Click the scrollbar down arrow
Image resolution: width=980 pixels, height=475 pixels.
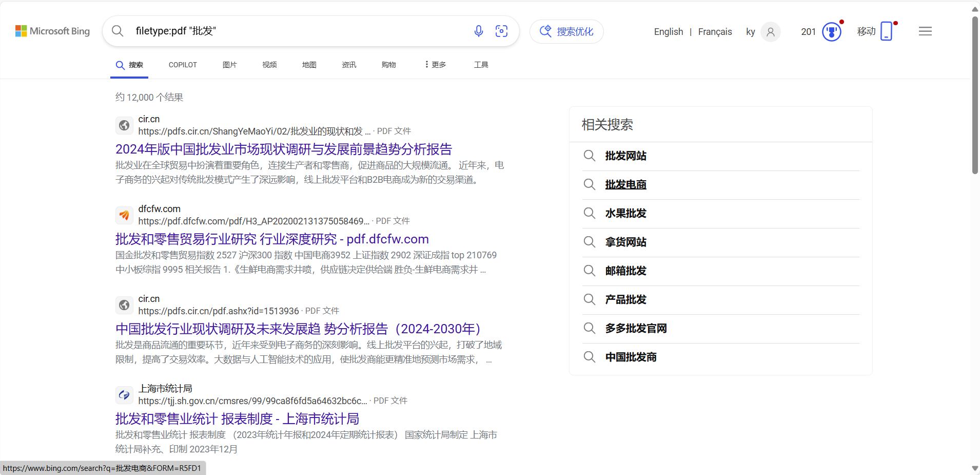(x=975, y=468)
